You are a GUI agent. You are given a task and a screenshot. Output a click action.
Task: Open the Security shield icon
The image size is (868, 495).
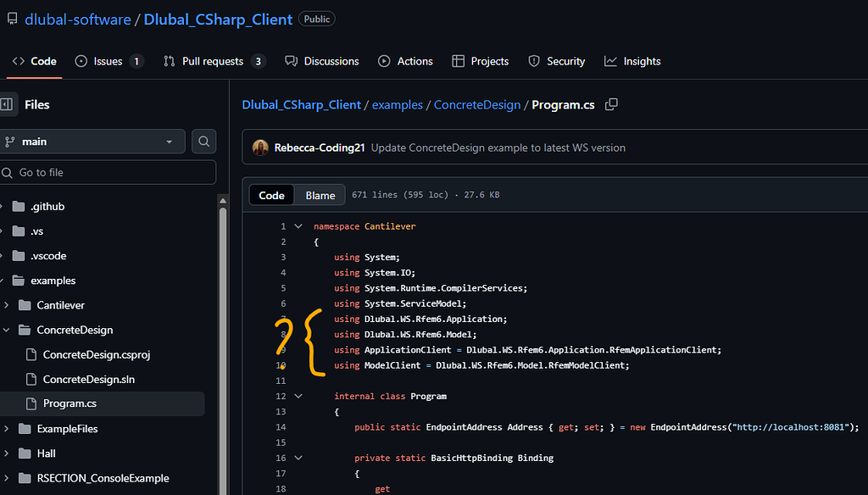pyautogui.click(x=533, y=60)
